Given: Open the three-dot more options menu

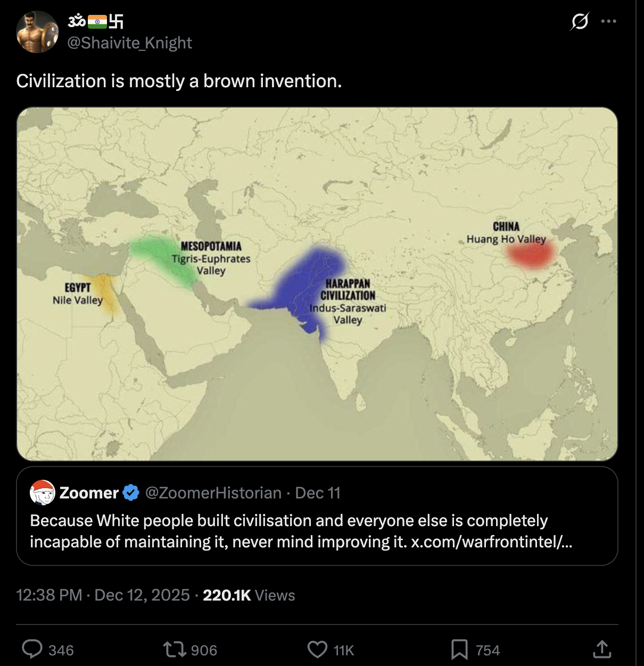Looking at the screenshot, I should (608, 21).
